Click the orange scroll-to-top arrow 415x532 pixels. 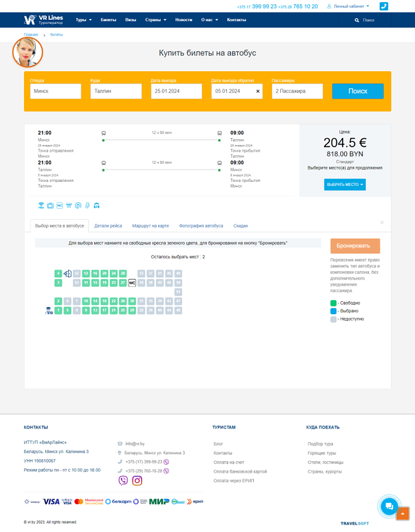click(402, 514)
